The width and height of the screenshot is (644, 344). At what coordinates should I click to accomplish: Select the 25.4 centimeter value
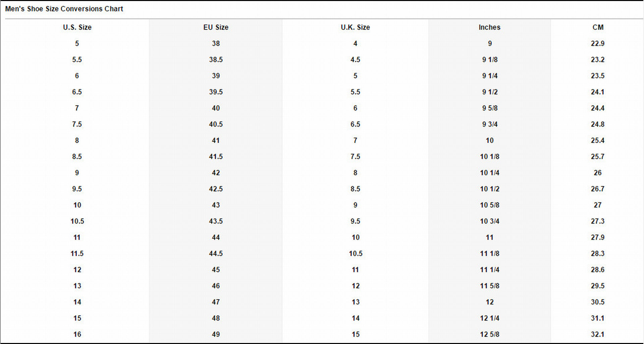(x=598, y=141)
